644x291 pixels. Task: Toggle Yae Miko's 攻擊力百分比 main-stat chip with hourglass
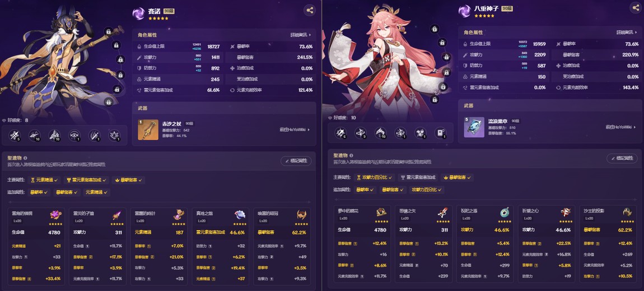click(x=375, y=178)
